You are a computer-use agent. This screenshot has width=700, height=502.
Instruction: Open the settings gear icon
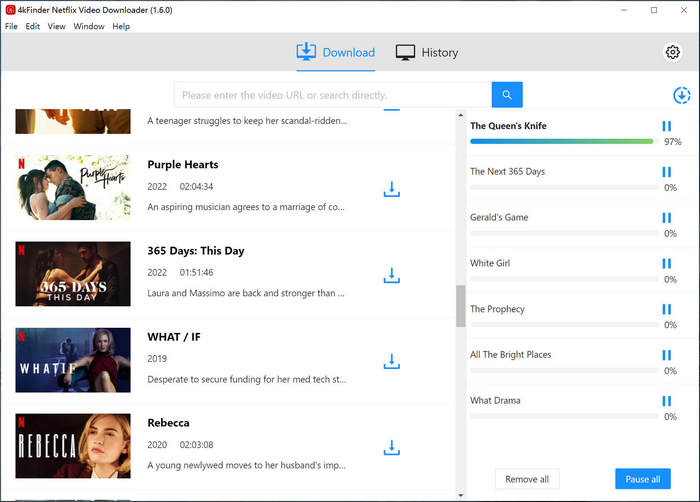(672, 52)
